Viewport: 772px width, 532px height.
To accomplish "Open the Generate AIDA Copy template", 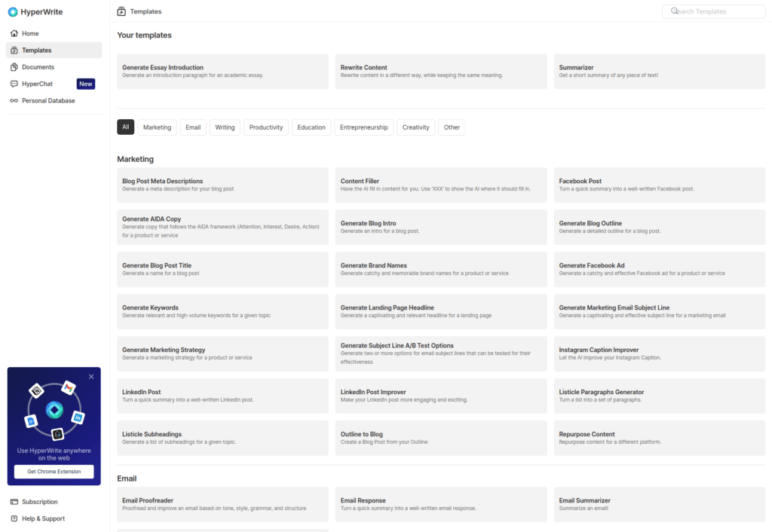I will tap(222, 228).
